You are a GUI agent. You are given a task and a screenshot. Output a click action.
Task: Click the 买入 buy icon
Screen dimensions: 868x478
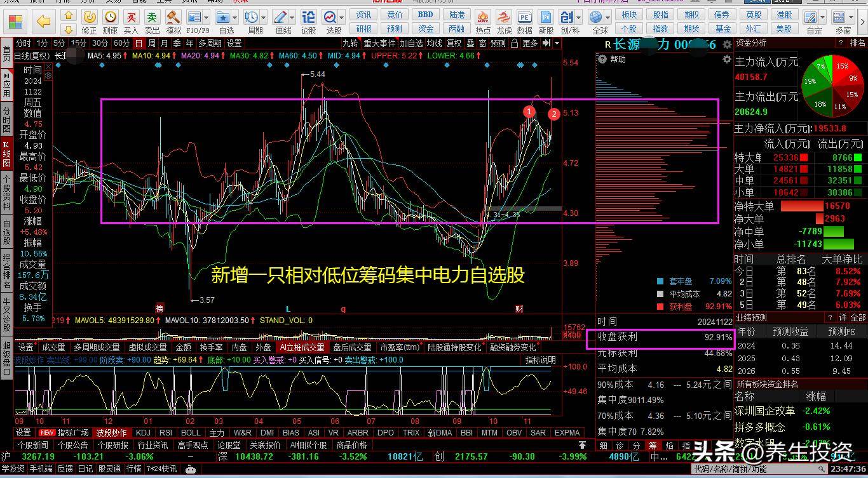(131, 17)
